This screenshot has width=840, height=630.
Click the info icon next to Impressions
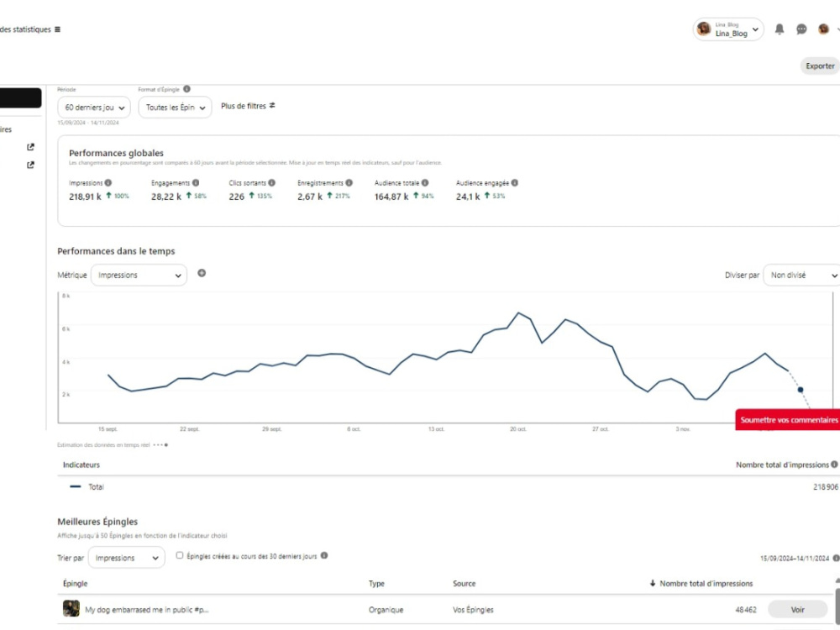click(x=108, y=182)
